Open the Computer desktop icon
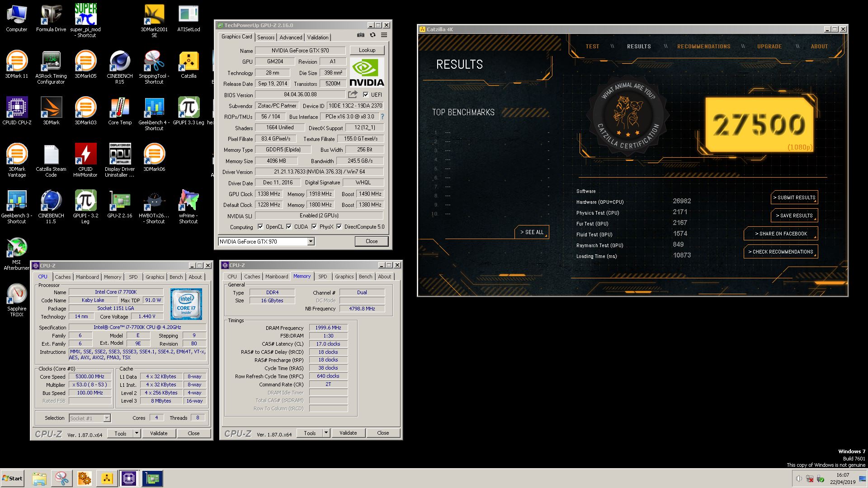The image size is (868, 488). coord(16,18)
